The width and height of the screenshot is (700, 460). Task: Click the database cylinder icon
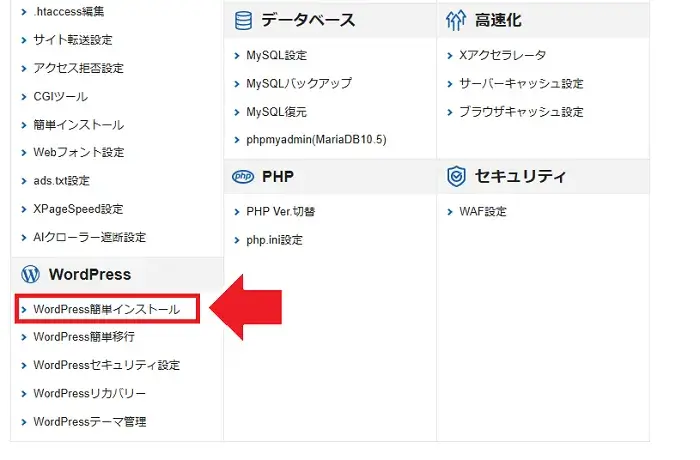243,21
